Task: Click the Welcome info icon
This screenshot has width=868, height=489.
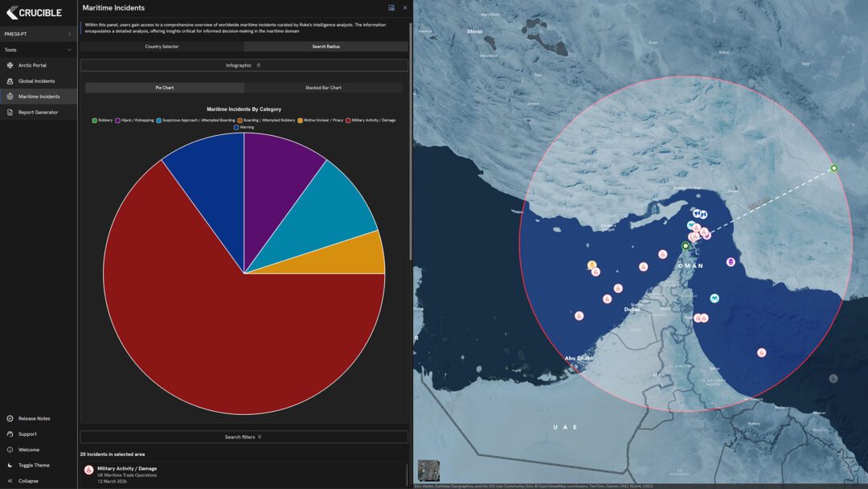Action: (x=10, y=450)
